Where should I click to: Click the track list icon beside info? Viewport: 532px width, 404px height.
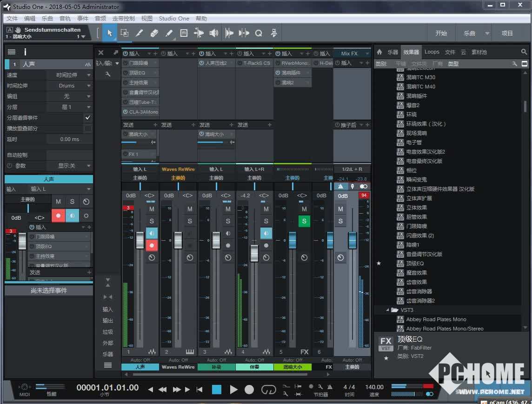pyautogui.click(x=12, y=52)
